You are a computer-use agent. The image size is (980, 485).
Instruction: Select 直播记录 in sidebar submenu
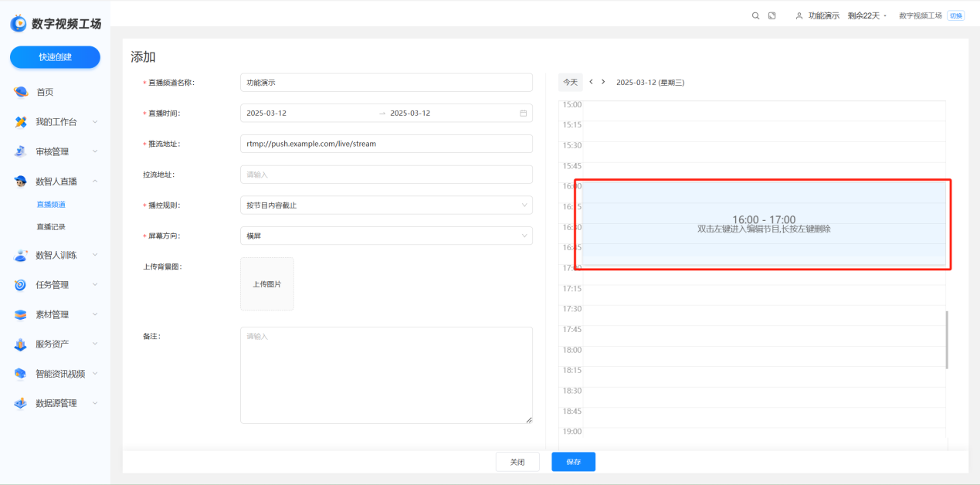click(51, 227)
